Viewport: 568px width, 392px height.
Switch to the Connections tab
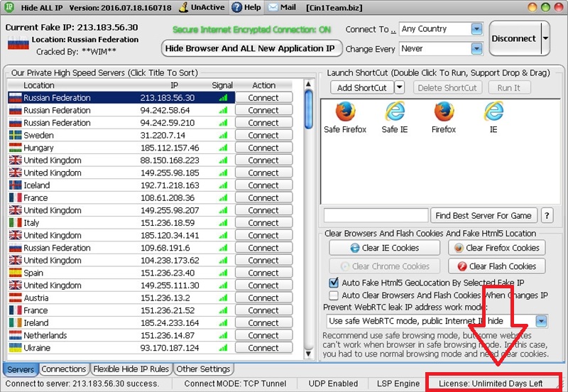[x=64, y=369]
